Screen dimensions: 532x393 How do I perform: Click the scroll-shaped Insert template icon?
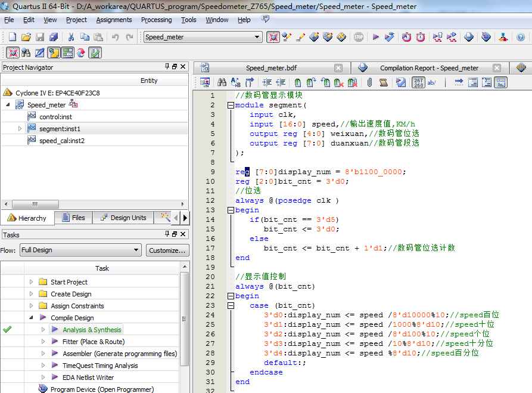tap(384, 82)
